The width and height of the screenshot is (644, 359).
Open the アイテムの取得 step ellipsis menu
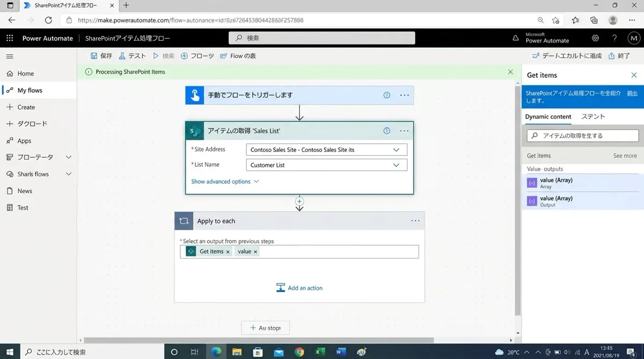[x=404, y=130]
